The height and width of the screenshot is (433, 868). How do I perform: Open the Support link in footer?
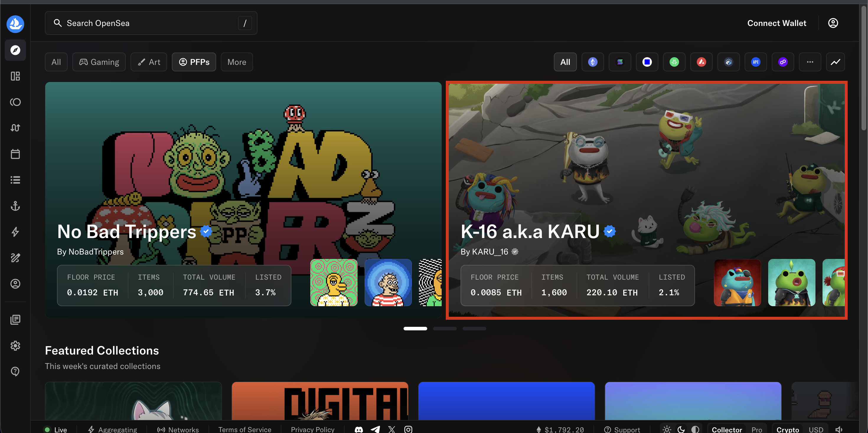tap(622, 429)
